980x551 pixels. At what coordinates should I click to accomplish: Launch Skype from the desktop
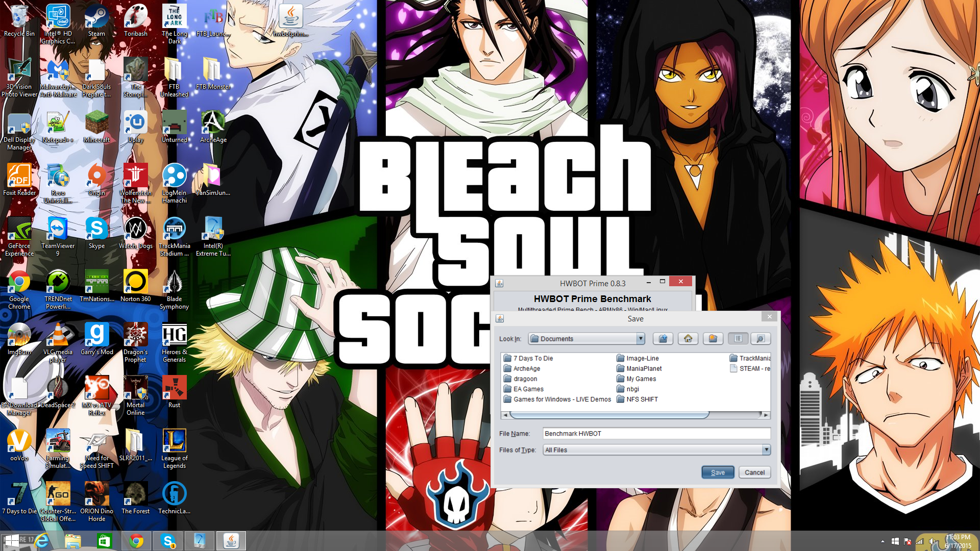tap(96, 233)
